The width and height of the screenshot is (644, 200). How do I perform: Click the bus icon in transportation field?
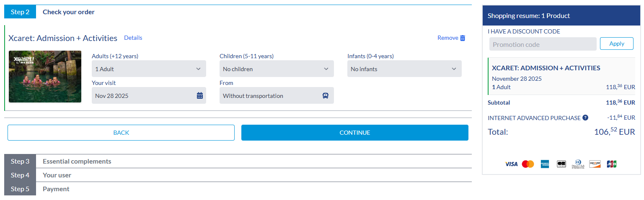[326, 96]
